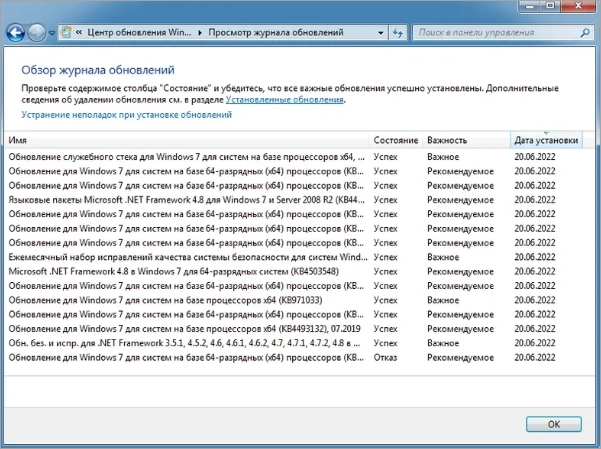Click the Control Panel icon in the address bar

[x=66, y=32]
